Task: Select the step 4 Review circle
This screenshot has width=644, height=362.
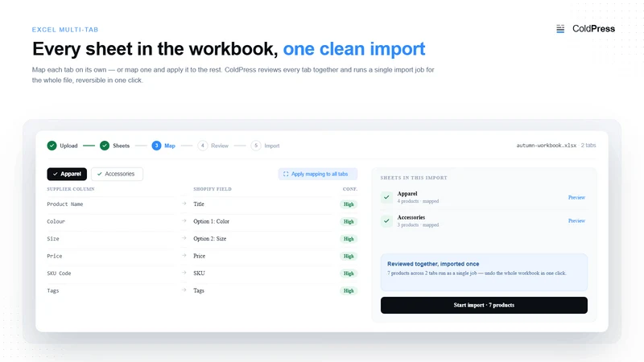Action: [x=203, y=146]
